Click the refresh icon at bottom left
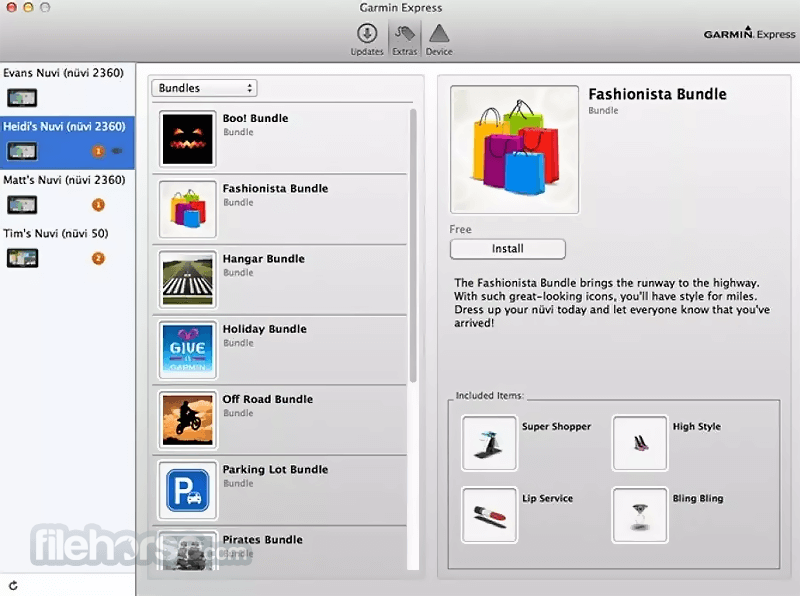Viewport: 800px width, 596px height. point(13,585)
